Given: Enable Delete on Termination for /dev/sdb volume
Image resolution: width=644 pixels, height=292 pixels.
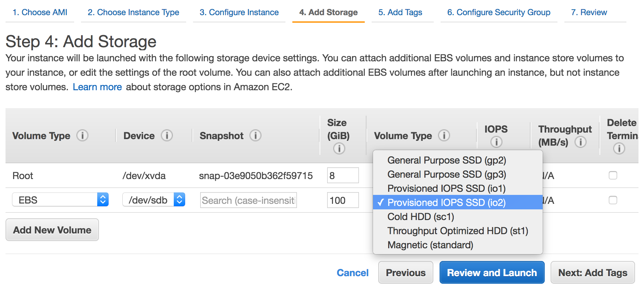Looking at the screenshot, I should click(x=613, y=200).
